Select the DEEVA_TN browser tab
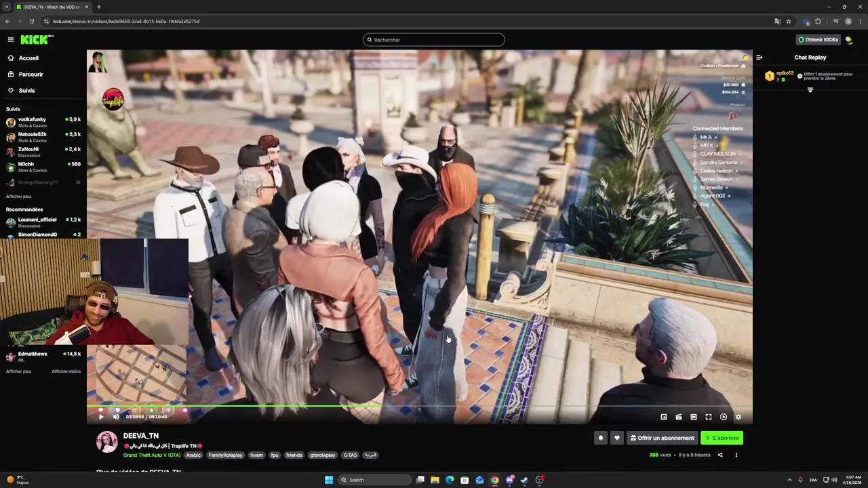 [53, 7]
